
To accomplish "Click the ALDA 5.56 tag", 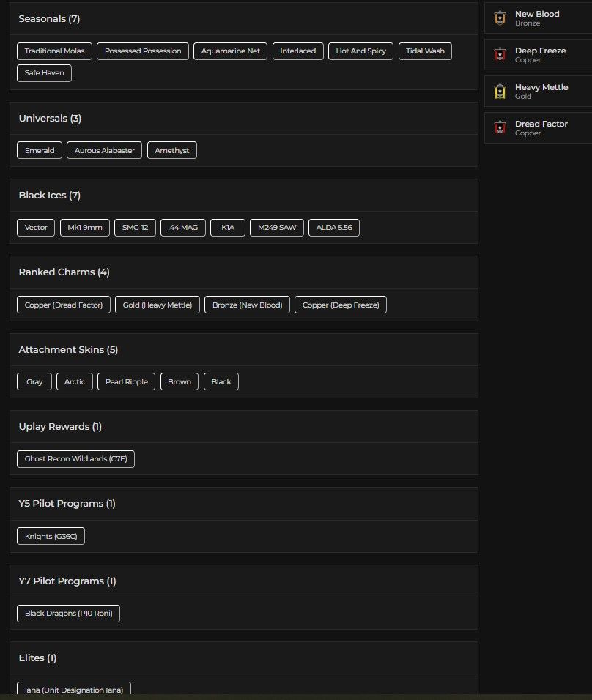I will (334, 228).
